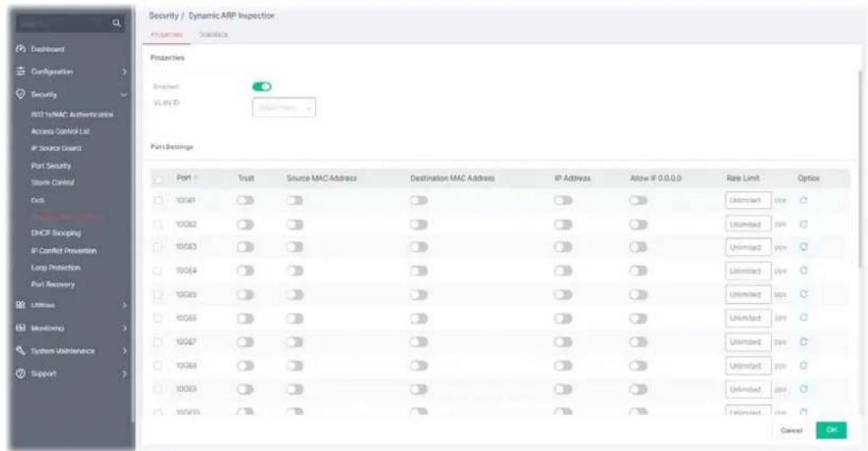Open Port Recovery in sidebar
The width and height of the screenshot is (868, 451).
53,284
